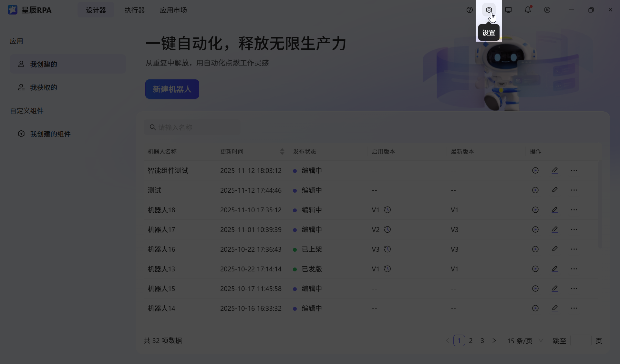
Task: Switch to the 执行器 tab
Action: [135, 10]
